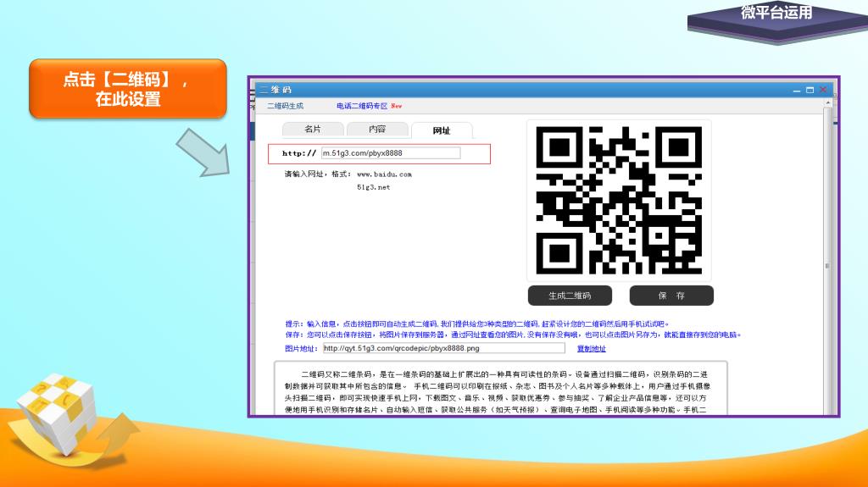Click the vertical scrollbar up arrow
The height and width of the screenshot is (487, 868).
[x=828, y=103]
